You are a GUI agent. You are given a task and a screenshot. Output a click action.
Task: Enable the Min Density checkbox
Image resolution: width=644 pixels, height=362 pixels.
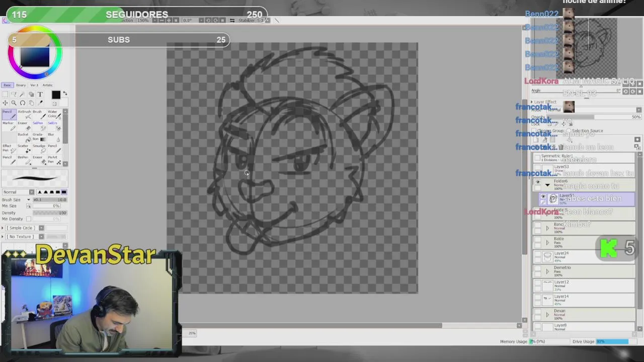[x=29, y=219]
